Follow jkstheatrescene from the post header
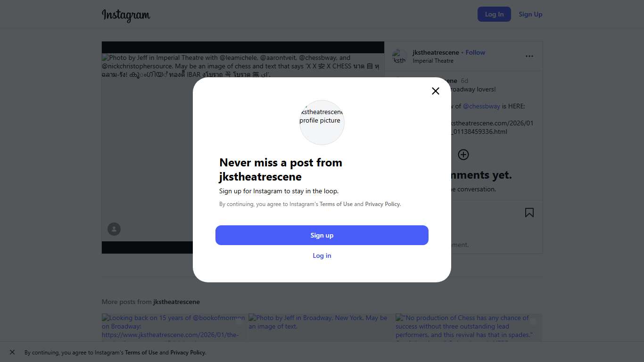Viewport: 644px width, 362px height. 475,52
